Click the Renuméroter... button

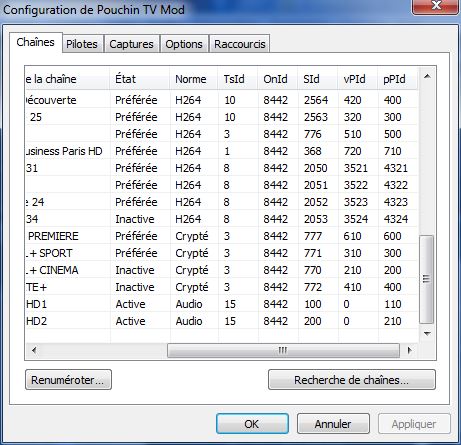(68, 380)
